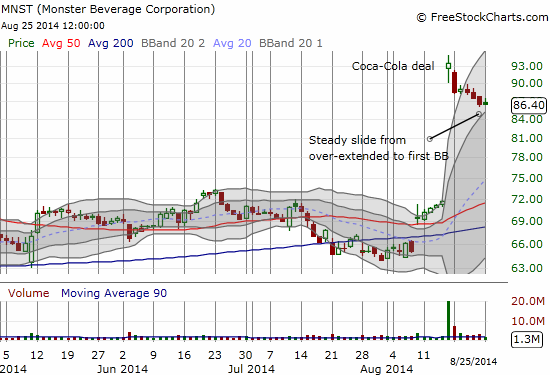Select the Aug 25 2014 12:00:00 timestamp
The width and height of the screenshot is (550, 375).
pos(53,26)
